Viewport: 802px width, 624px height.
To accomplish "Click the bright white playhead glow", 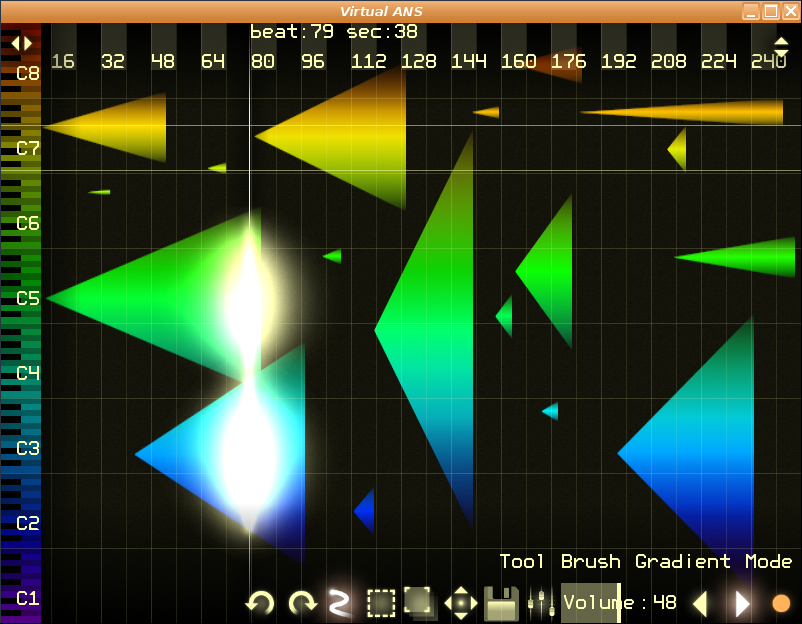I will click(x=250, y=378).
